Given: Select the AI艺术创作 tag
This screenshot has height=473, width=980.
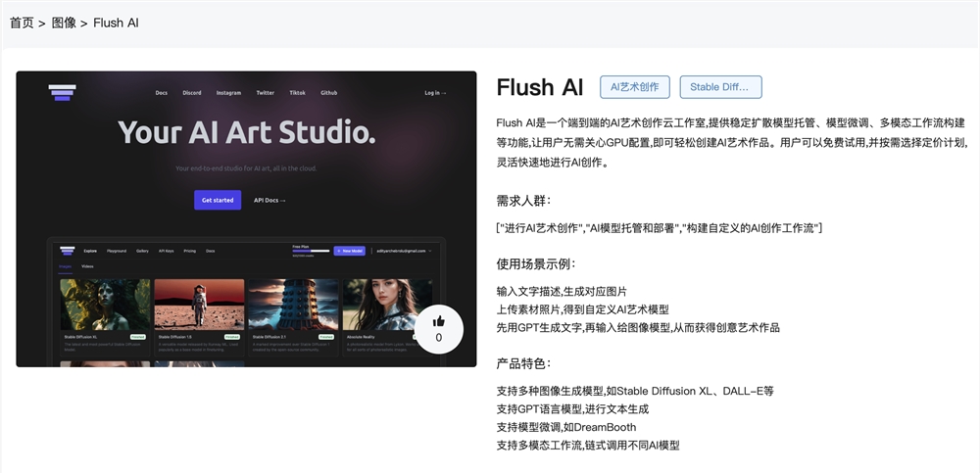Looking at the screenshot, I should tap(634, 87).
